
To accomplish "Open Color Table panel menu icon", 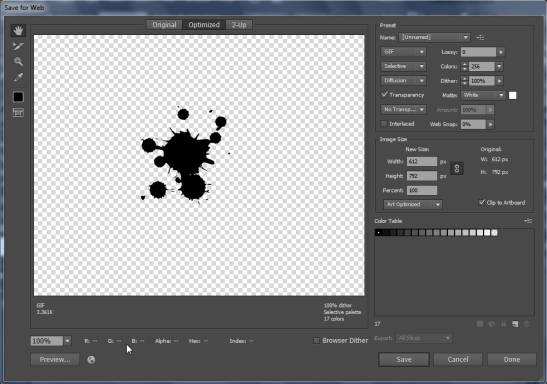I will (x=528, y=221).
